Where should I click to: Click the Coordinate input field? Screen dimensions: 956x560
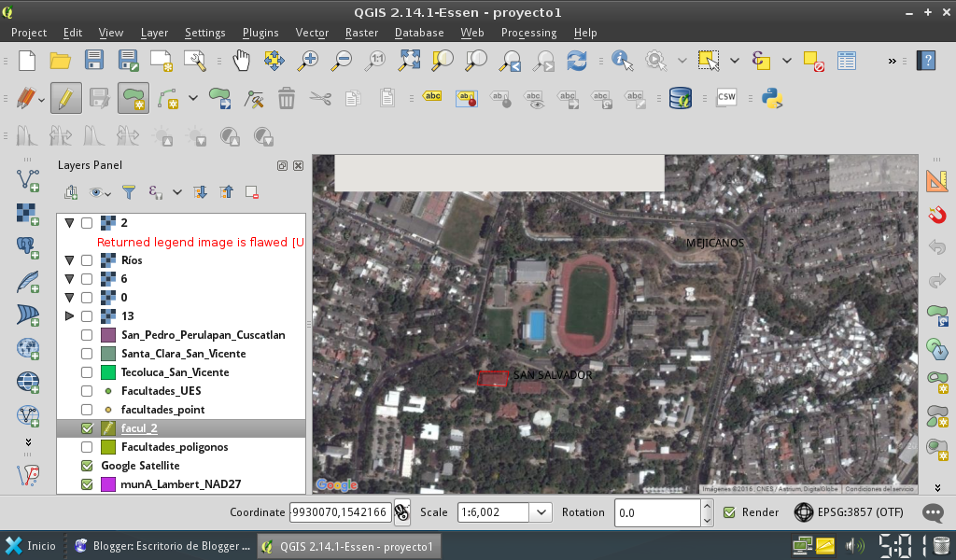click(340, 512)
